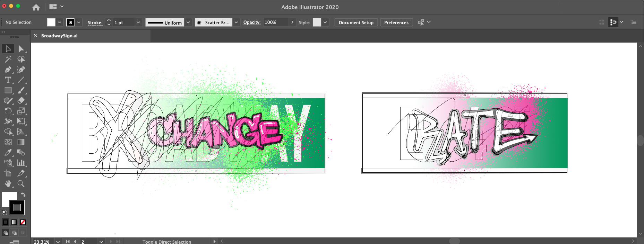
Task: Expand the Opacity value flyout arrow
Action: 292,22
